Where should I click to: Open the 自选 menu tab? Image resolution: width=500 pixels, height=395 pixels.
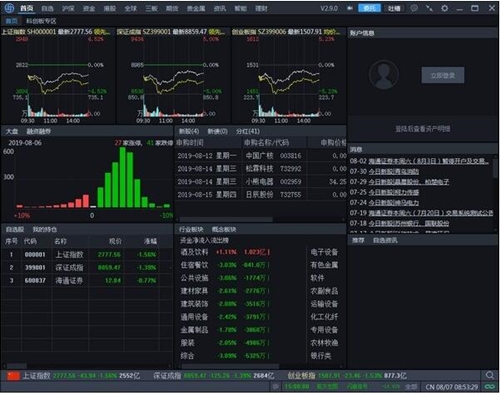(x=47, y=8)
